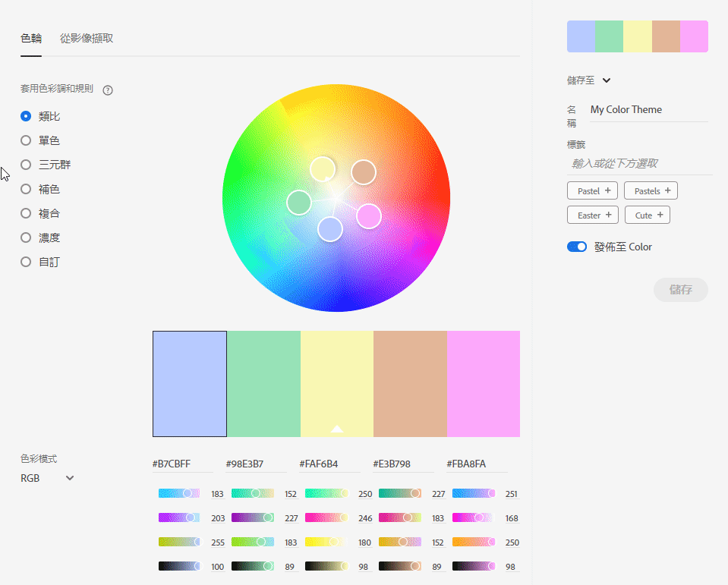The width and height of the screenshot is (728, 585).
Task: Open the RGB color mode dropdown
Action: [x=48, y=478]
